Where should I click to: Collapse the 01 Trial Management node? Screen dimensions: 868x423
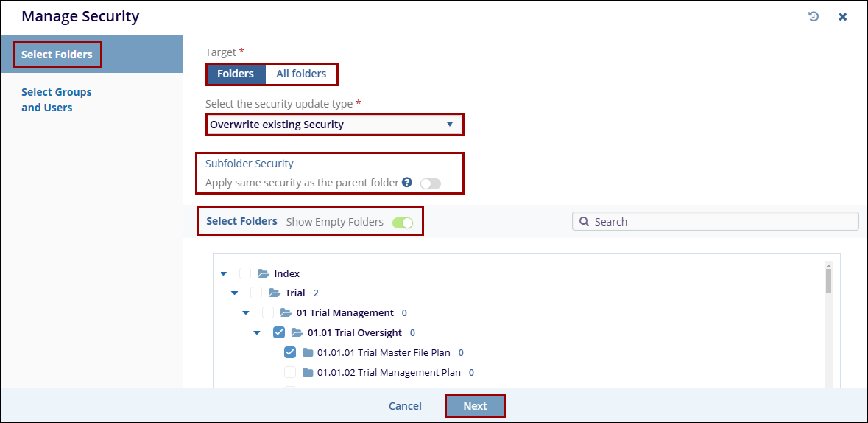pos(246,312)
